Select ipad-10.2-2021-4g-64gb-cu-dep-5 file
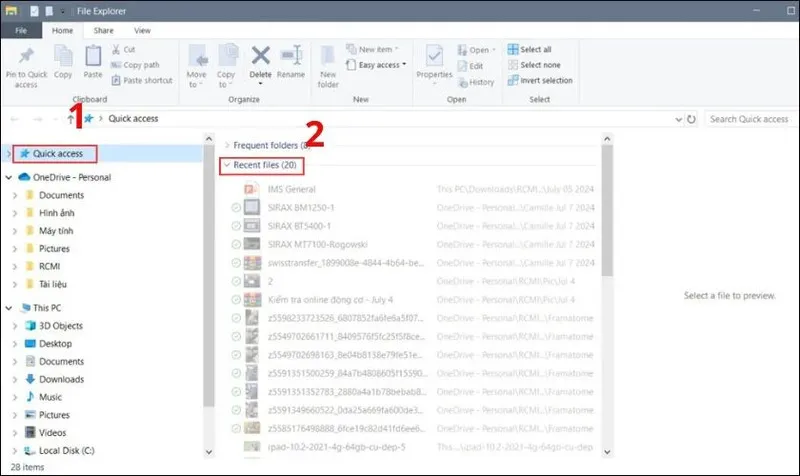The image size is (800, 476). point(337,447)
